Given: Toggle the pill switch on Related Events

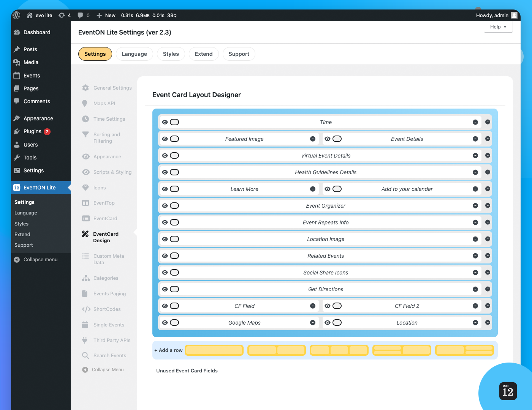Looking at the screenshot, I should [174, 256].
